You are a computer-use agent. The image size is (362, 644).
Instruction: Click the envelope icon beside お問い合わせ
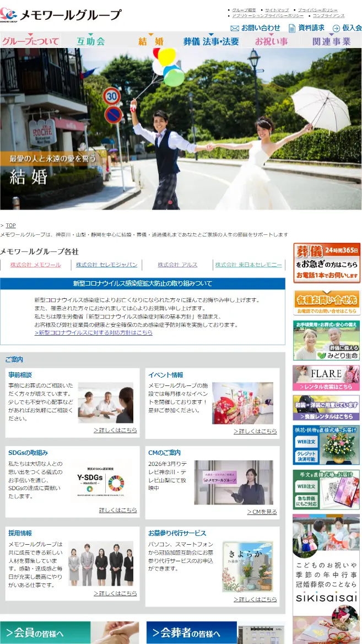235,28
